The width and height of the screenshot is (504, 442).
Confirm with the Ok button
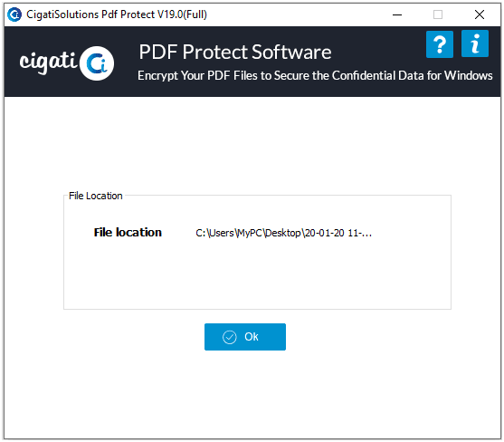click(245, 337)
